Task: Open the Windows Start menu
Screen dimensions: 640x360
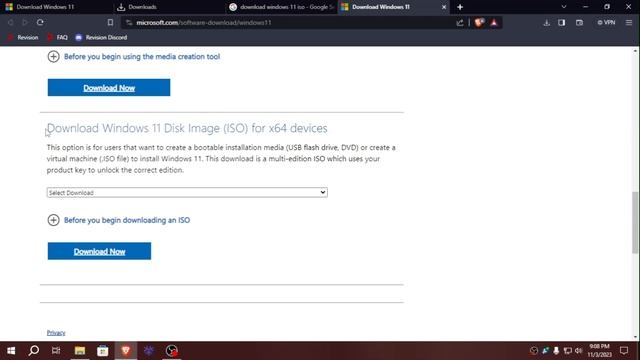Action: click(x=11, y=351)
